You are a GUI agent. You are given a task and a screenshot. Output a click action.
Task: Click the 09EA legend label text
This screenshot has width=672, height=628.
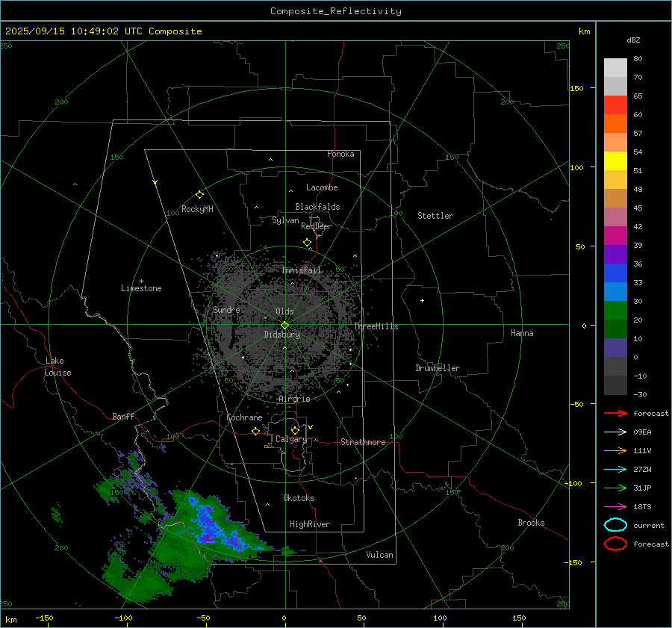pyautogui.click(x=642, y=432)
